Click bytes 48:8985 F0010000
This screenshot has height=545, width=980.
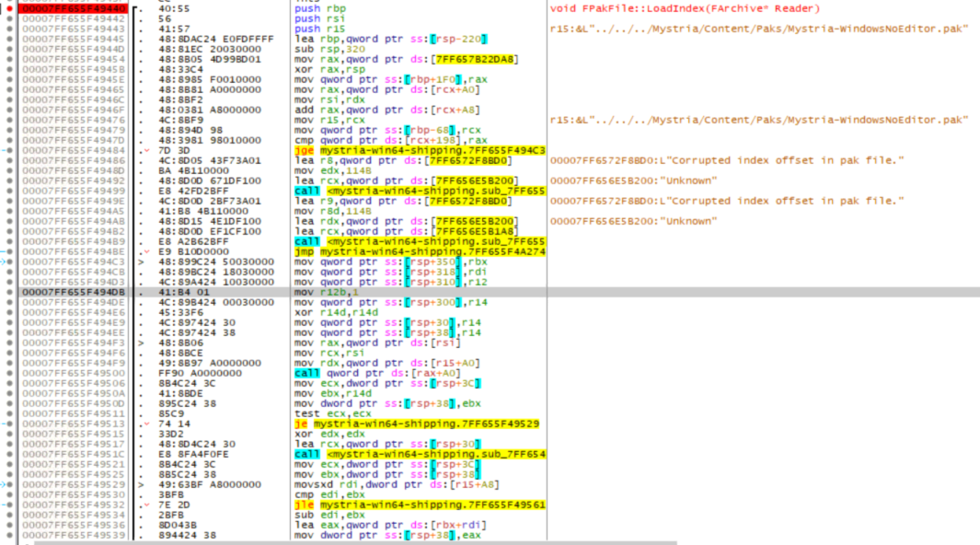210,79
